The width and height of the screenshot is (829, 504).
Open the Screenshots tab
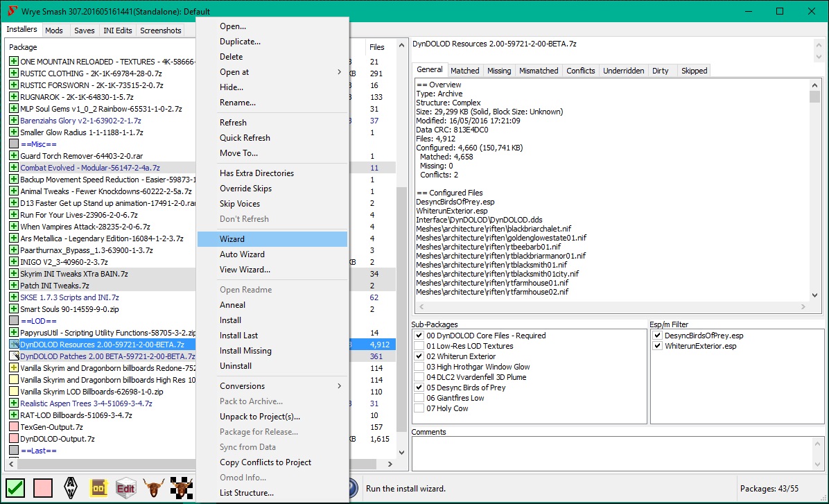pyautogui.click(x=161, y=31)
